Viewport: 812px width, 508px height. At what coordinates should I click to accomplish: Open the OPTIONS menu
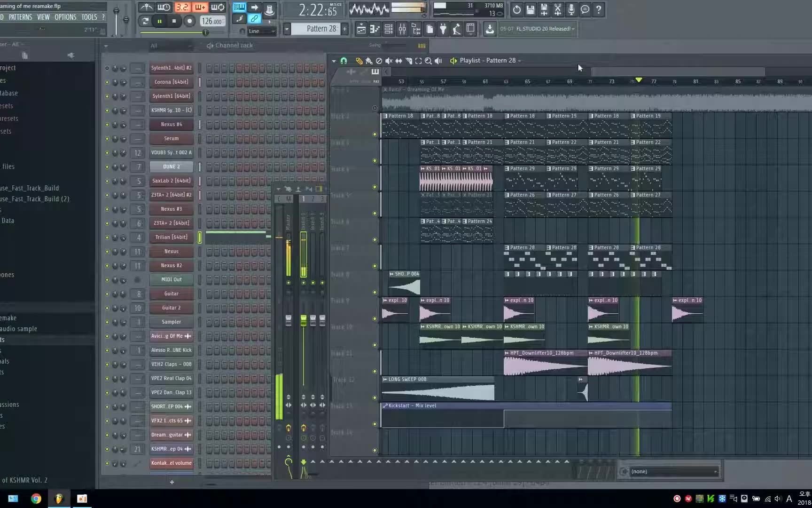pos(65,17)
